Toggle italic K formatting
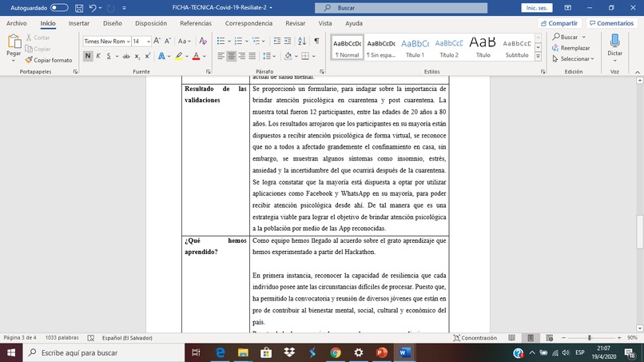 click(98, 56)
